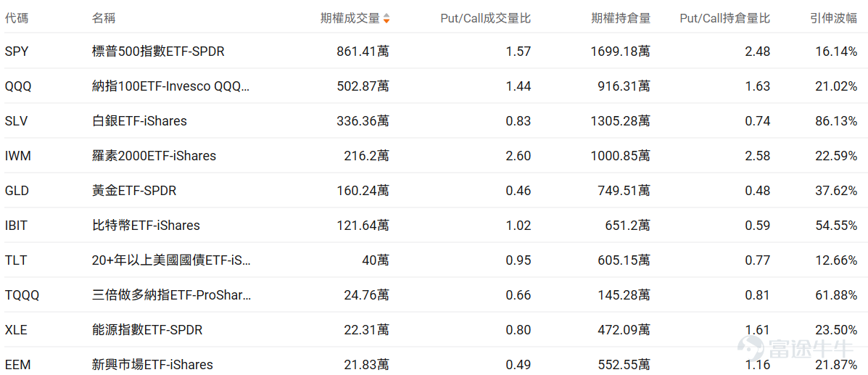The height and width of the screenshot is (375, 868).
Task: Click EEM volume 21.83萬
Action: [x=366, y=364]
